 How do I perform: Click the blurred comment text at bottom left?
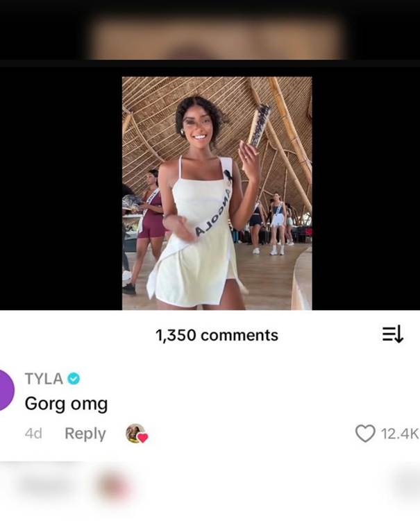(x=42, y=484)
